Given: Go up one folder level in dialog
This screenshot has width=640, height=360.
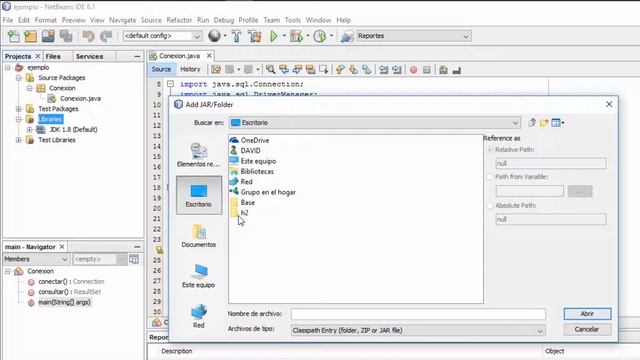Looking at the screenshot, I should click(532, 122).
